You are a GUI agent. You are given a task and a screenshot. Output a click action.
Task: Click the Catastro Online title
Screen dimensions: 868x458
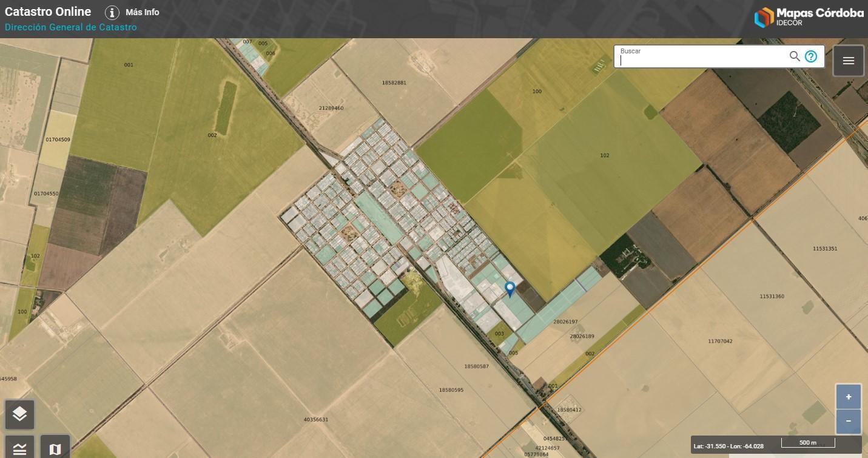pyautogui.click(x=48, y=12)
